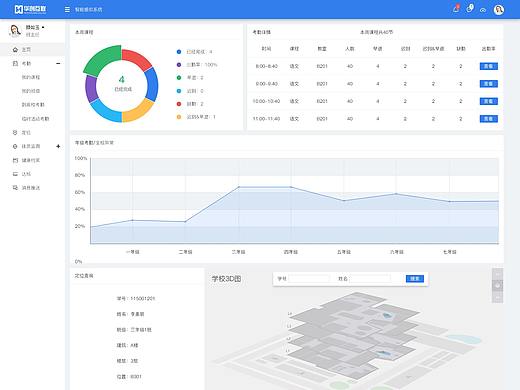The height and width of the screenshot is (390, 520).
Task: Toggle the green 早退 legend item
Action: pos(190,78)
